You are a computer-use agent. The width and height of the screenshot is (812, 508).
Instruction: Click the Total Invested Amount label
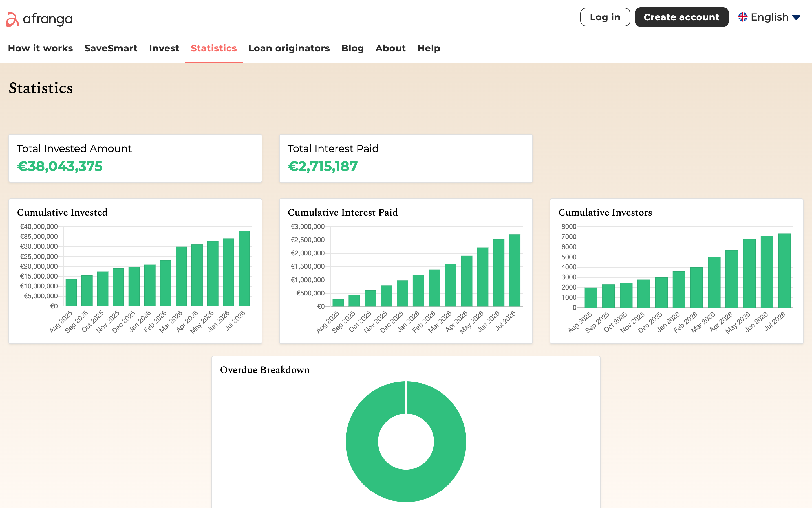pos(74,148)
